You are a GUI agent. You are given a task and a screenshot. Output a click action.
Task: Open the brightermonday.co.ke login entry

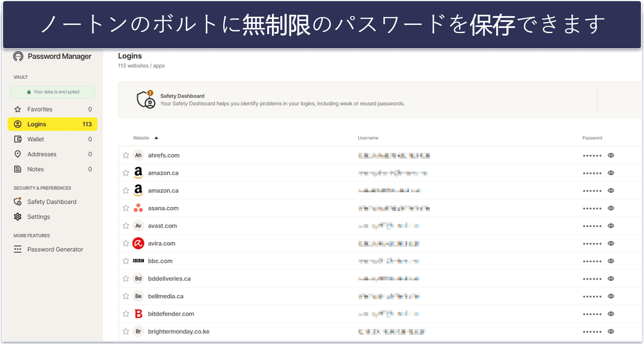(x=380, y=331)
